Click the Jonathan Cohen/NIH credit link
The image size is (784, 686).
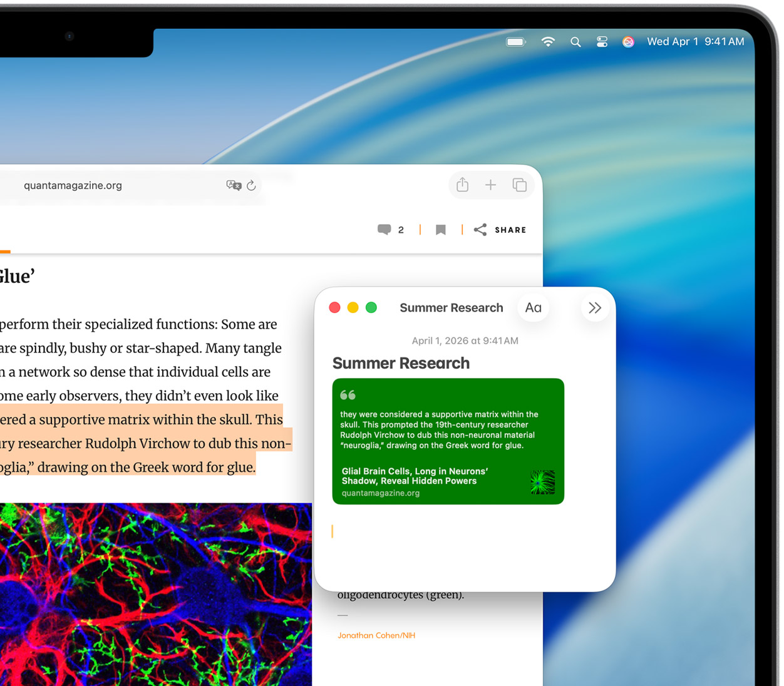coord(376,635)
